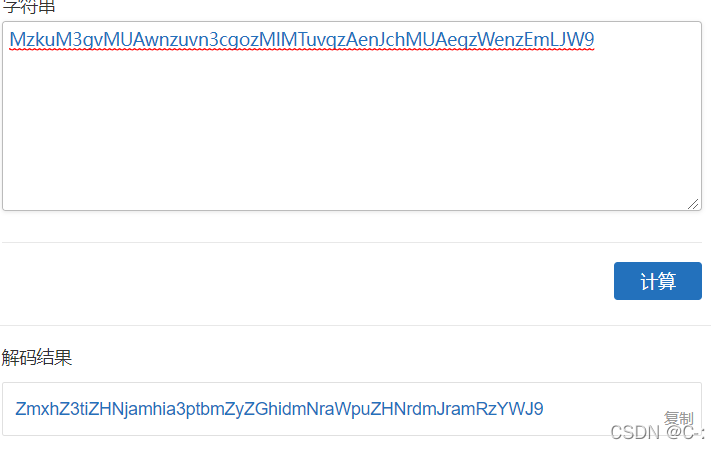Click the decoded result text starting with ZmxhZ3ti

tap(279, 408)
